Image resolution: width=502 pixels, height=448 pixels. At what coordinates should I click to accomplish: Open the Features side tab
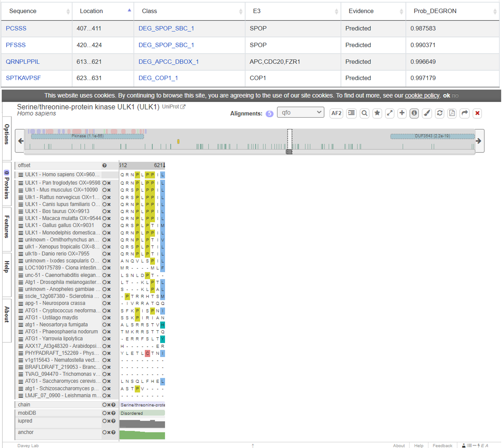[x=6, y=226]
